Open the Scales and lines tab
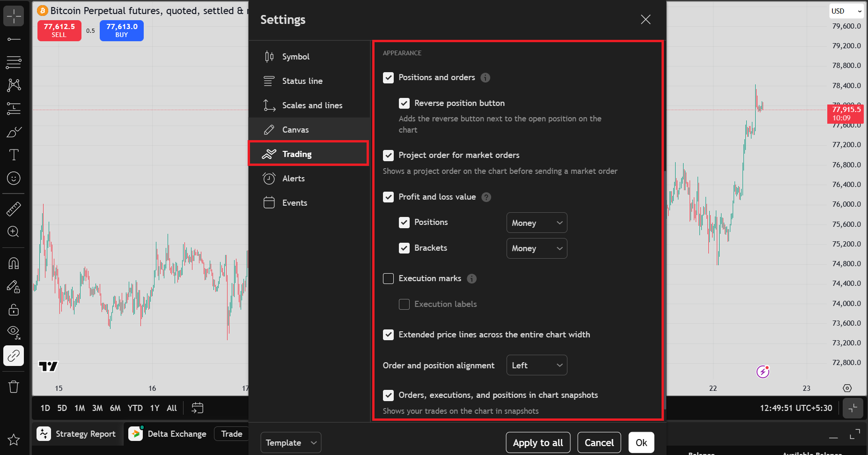This screenshot has height=455, width=868. [309, 105]
